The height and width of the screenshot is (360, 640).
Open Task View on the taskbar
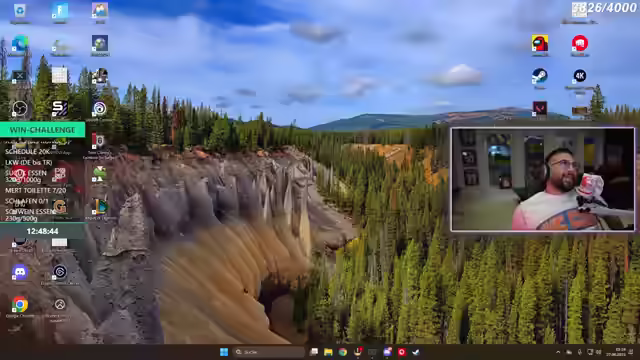(313, 352)
